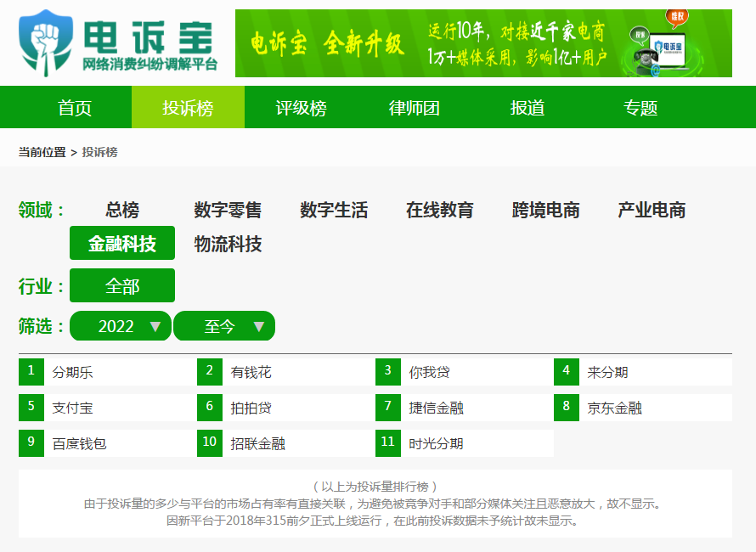This screenshot has width=756, height=552.
Task: Open the 至今 period dropdown
Action: [x=224, y=326]
